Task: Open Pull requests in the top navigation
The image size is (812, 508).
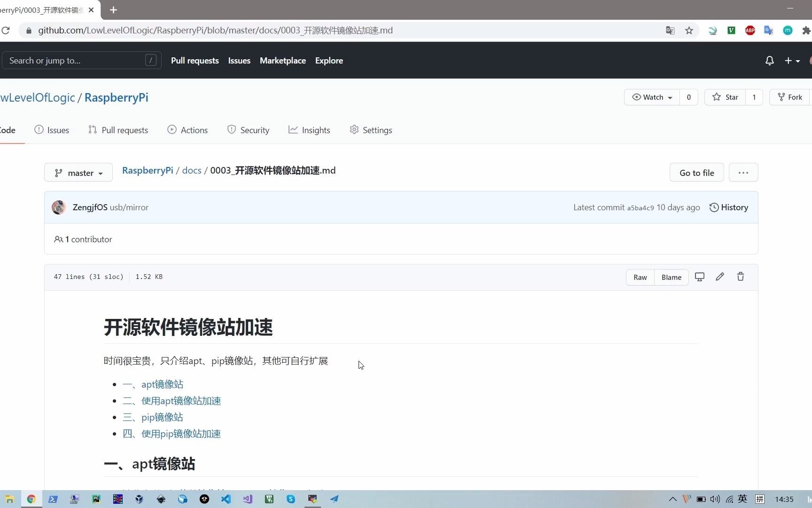Action: click(195, 61)
